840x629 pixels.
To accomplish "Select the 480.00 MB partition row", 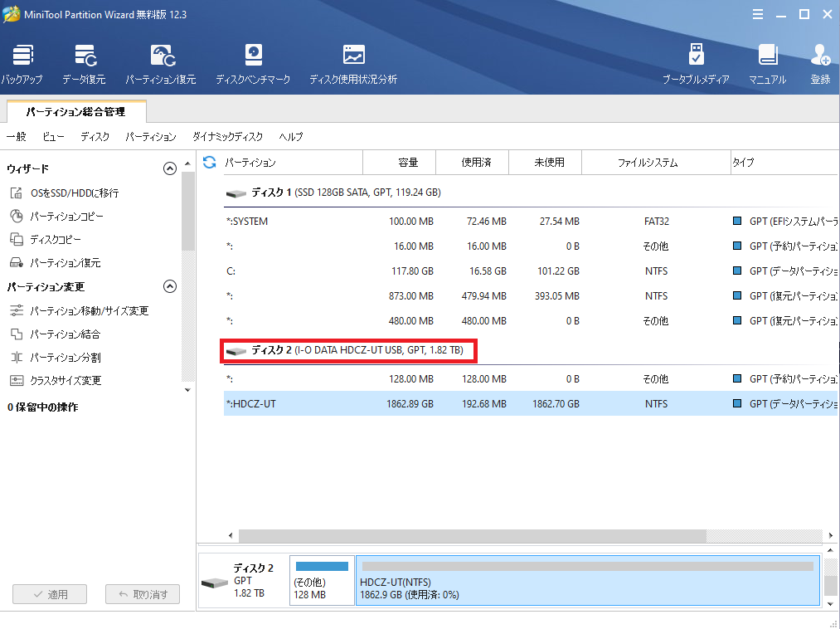I will (531, 321).
